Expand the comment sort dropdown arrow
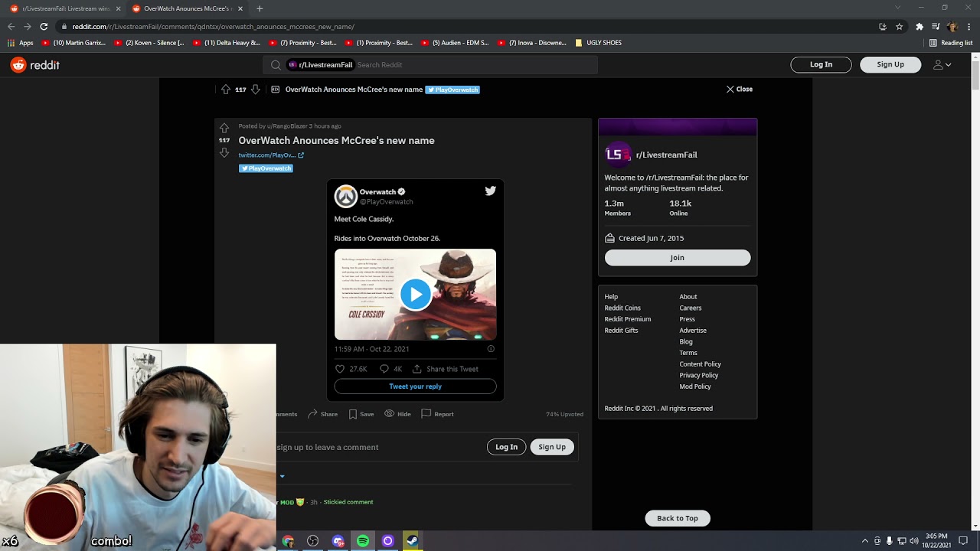980x551 pixels. coord(282,476)
